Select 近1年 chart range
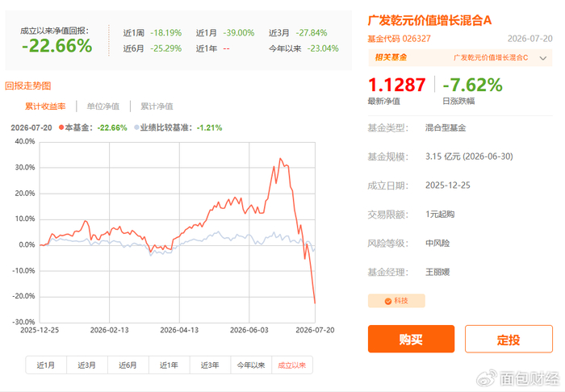 (x=169, y=365)
